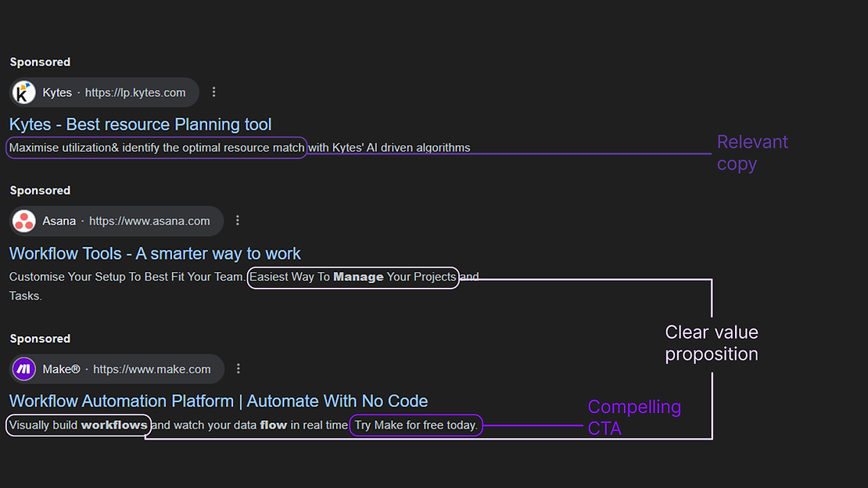Click 'Easiest Way To Manage Your Projects' text

coord(353,276)
